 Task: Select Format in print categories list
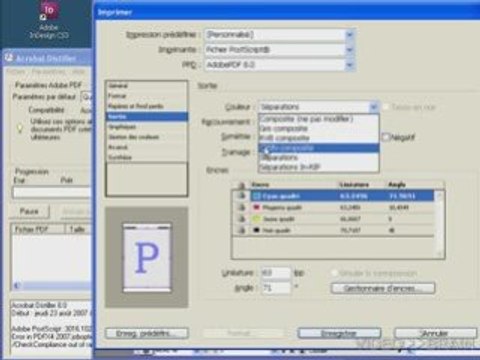pos(147,96)
